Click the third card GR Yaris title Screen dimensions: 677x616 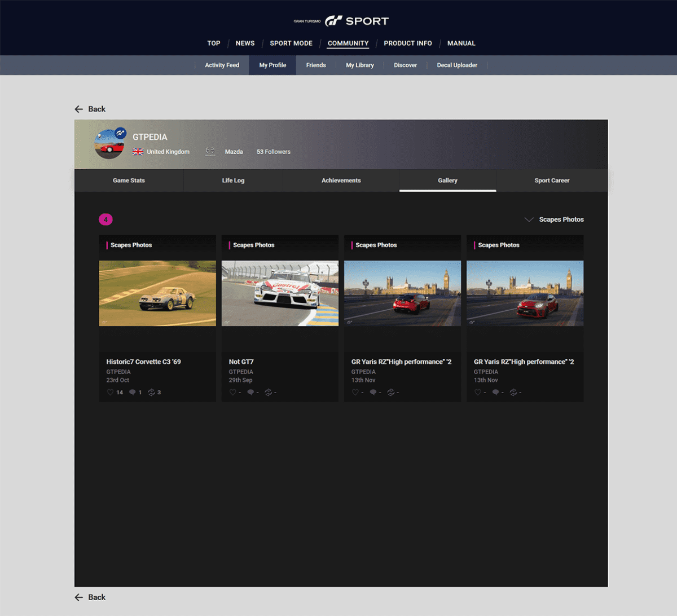(x=401, y=362)
